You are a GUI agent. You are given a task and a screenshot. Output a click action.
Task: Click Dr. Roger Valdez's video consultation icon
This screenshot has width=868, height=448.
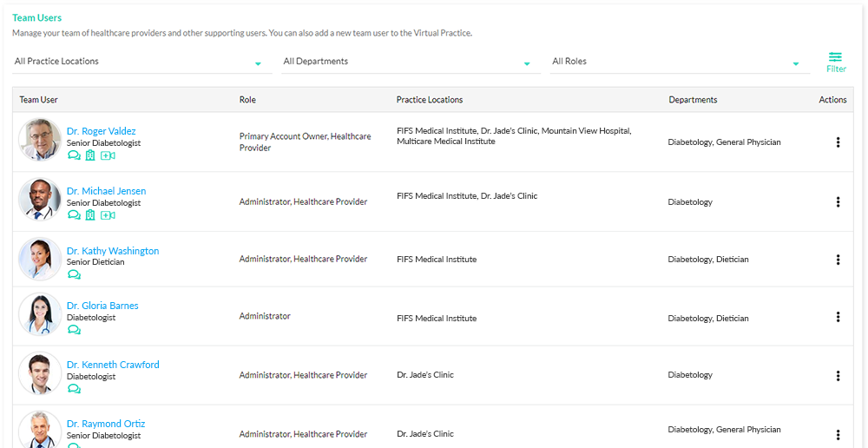(x=108, y=155)
